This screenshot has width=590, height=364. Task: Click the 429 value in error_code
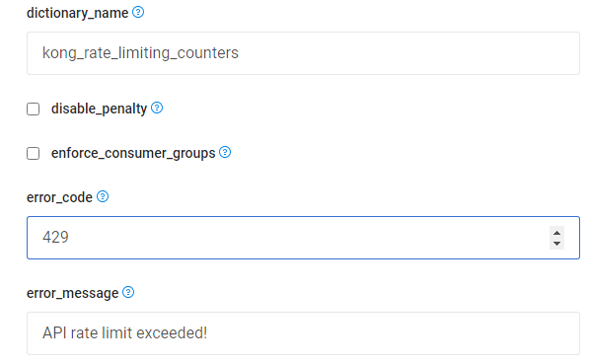(55, 238)
